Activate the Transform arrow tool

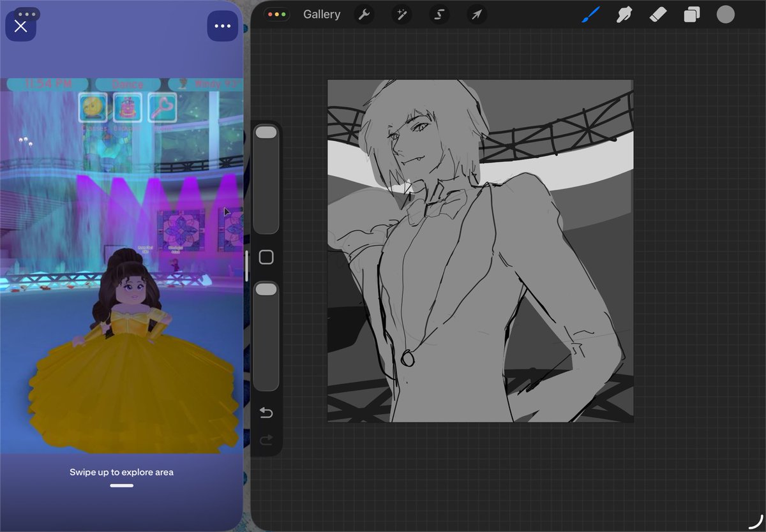[x=477, y=14]
